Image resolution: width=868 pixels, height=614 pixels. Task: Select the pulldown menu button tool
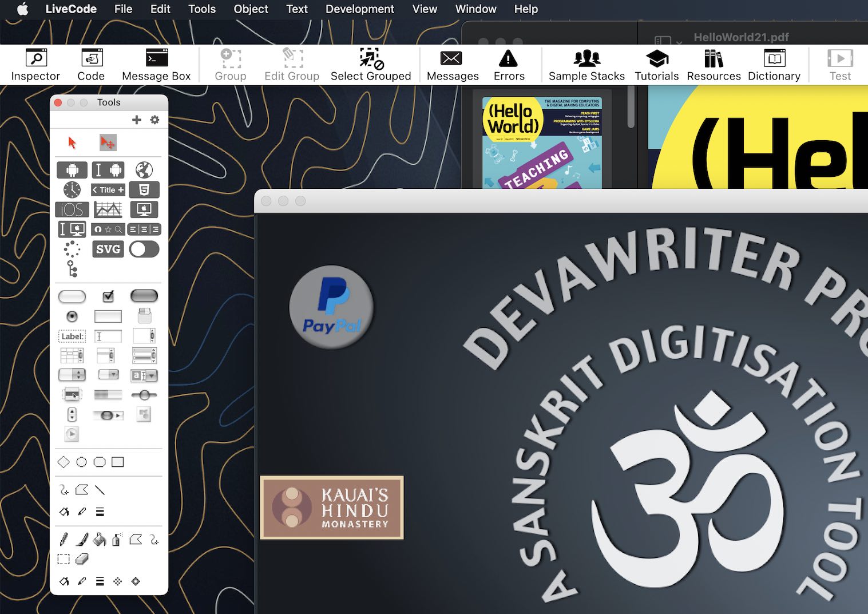[x=108, y=375]
